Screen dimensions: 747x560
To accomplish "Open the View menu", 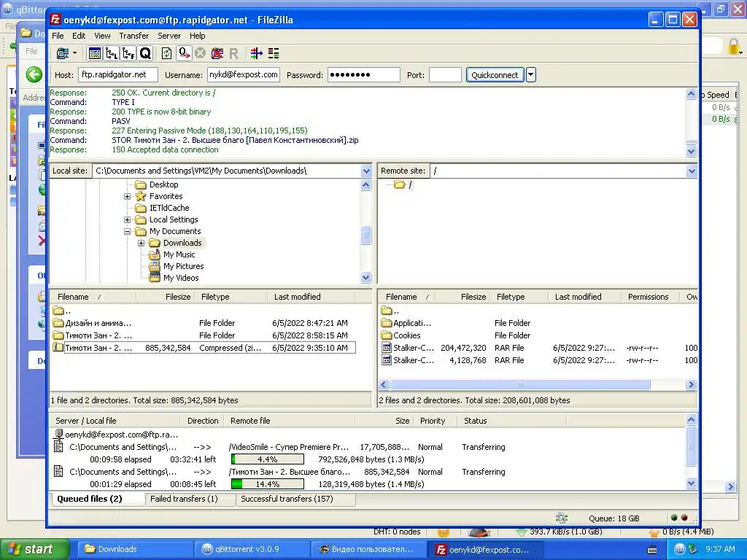I will (x=102, y=36).
